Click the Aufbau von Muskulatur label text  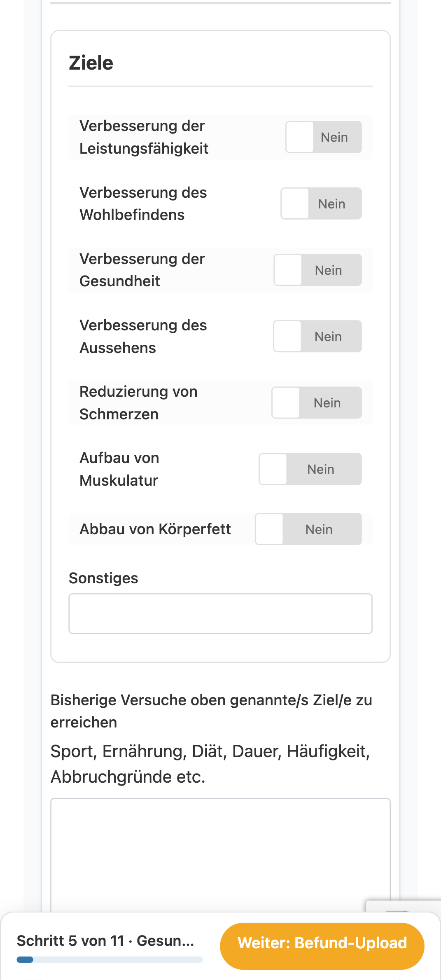click(119, 469)
